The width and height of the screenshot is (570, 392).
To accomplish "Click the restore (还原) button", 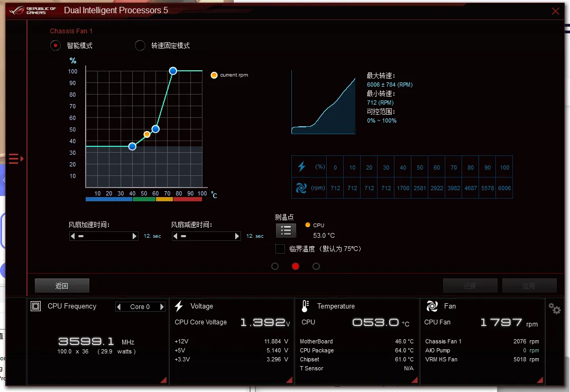I will 470,286.
